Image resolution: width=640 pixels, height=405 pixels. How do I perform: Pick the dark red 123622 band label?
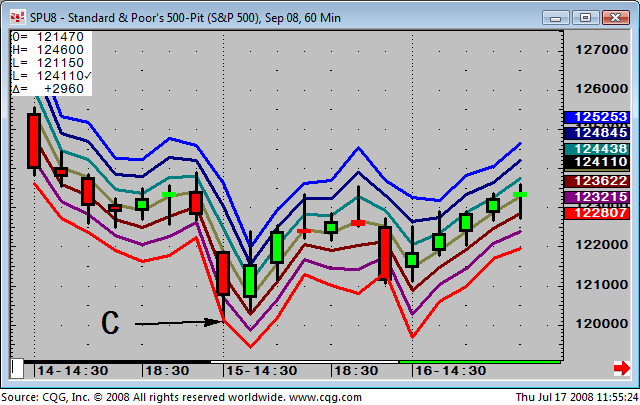coord(596,182)
